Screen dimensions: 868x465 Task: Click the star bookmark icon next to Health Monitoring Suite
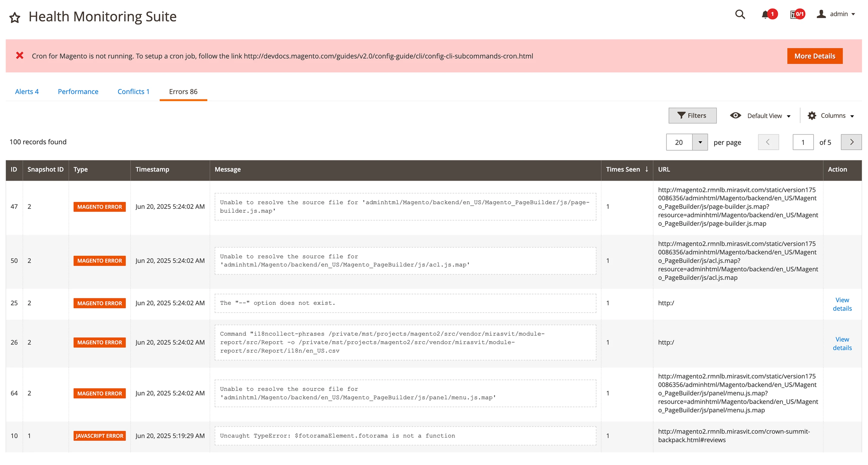pos(15,16)
